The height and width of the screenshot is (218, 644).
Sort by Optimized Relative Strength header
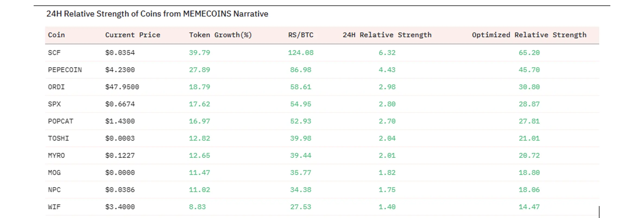[x=529, y=35]
